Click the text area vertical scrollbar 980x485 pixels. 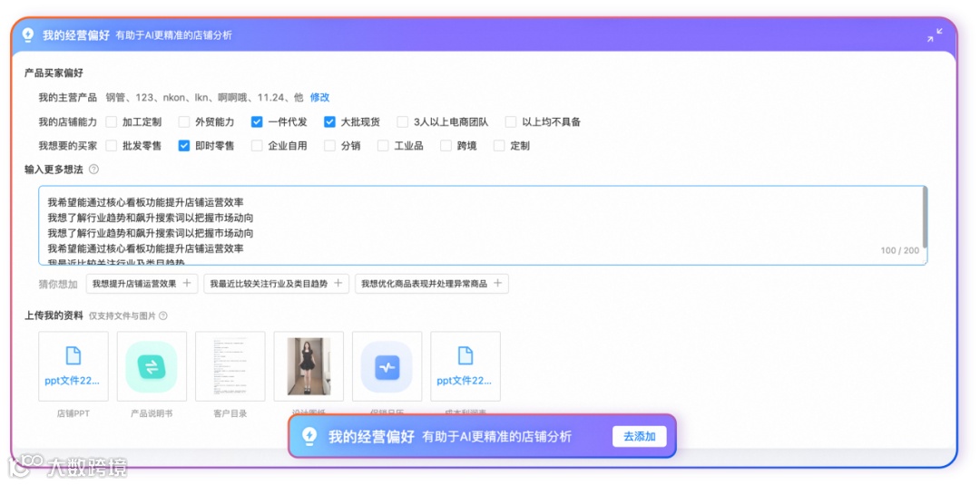pos(925,218)
